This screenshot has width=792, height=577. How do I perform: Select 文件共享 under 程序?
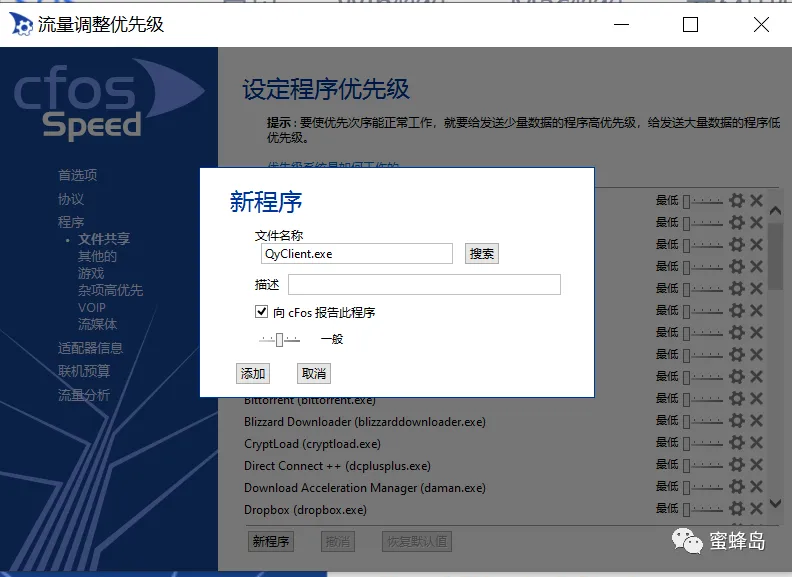(104, 238)
